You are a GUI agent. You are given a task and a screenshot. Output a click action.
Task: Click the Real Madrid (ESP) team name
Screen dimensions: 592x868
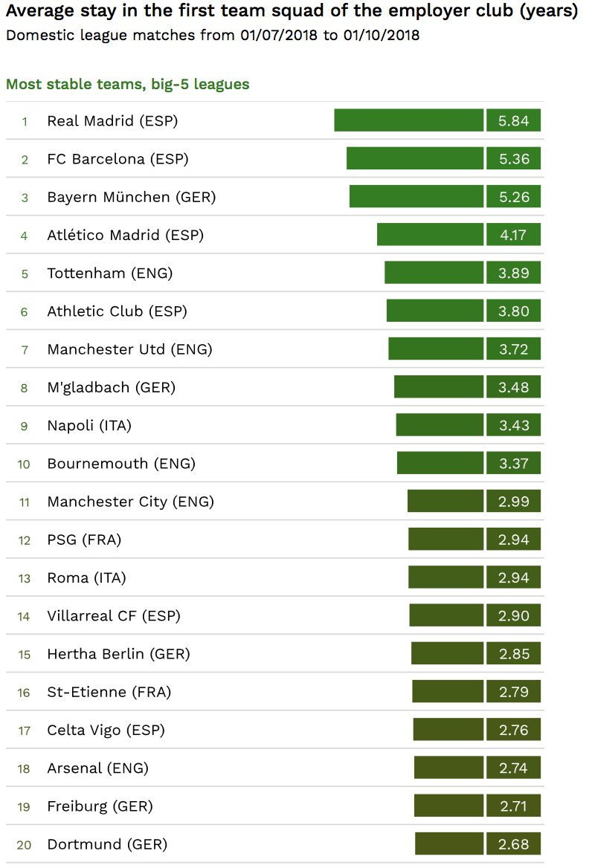click(x=112, y=120)
